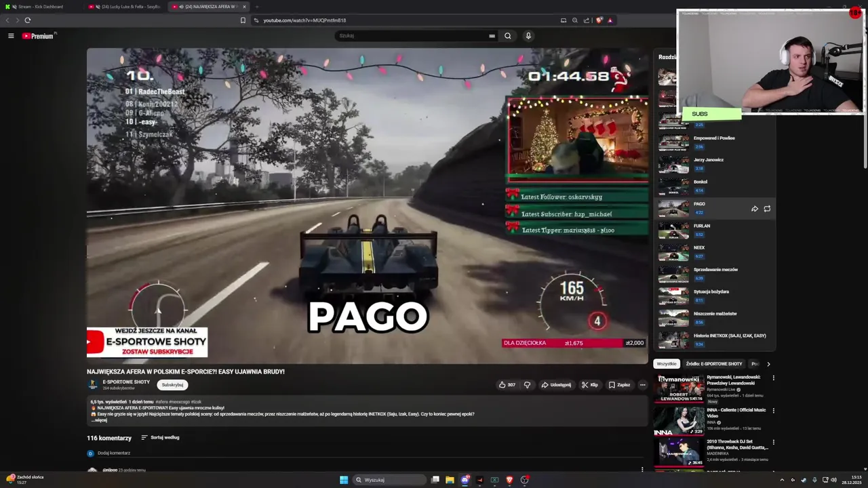Open options for Rymanowski, Lewandowski video
The height and width of the screenshot is (488, 868).
pos(773,378)
